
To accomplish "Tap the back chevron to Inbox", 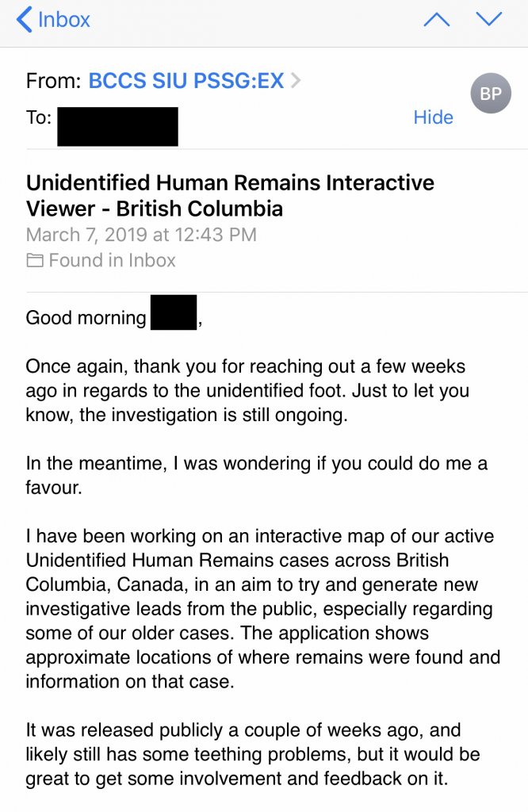I will point(25,19).
